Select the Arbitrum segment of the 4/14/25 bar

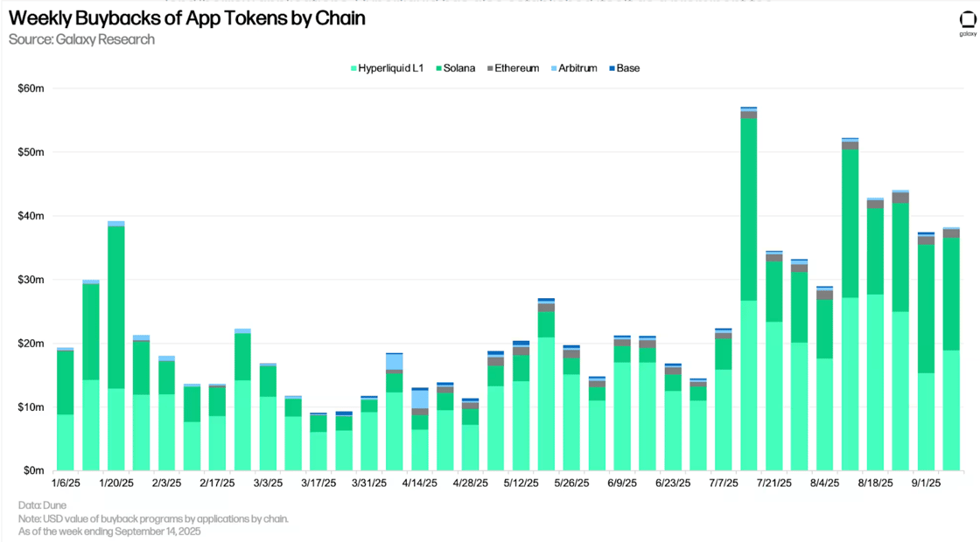(420, 399)
